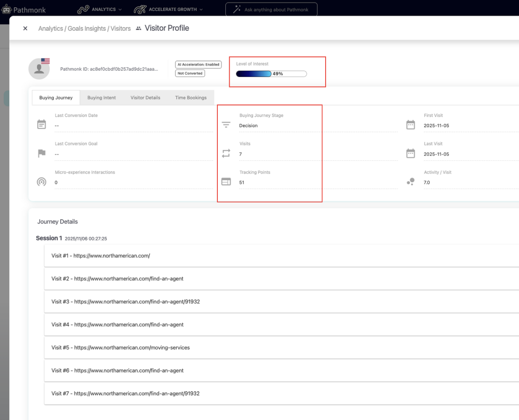The width and height of the screenshot is (519, 420).
Task: Click the magic wand icon in Ask box
Action: click(x=237, y=9)
